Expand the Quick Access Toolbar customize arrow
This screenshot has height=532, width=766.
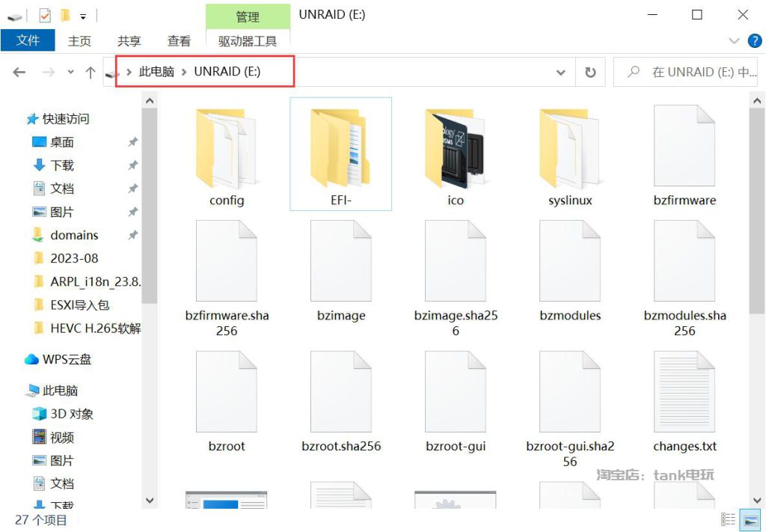84,15
